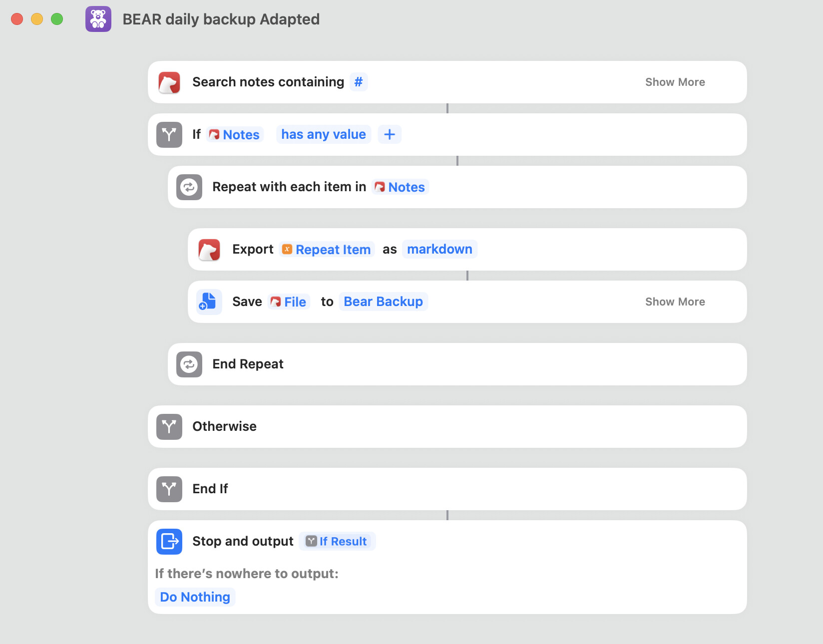Click the Repeat loop icon
The image size is (823, 644).
(x=189, y=187)
